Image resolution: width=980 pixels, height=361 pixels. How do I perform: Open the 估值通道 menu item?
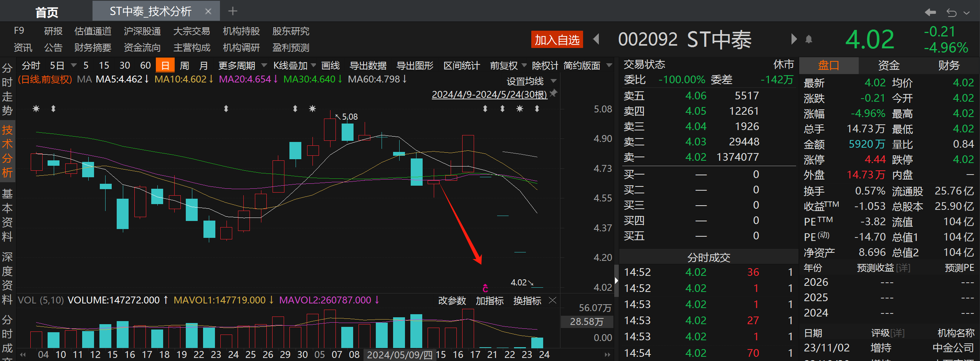pos(93,31)
